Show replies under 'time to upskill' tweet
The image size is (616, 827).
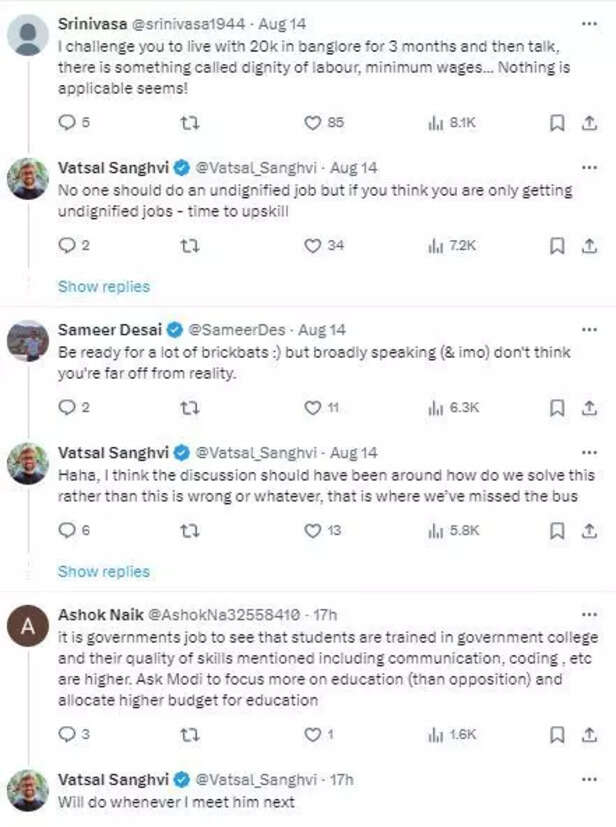click(103, 287)
